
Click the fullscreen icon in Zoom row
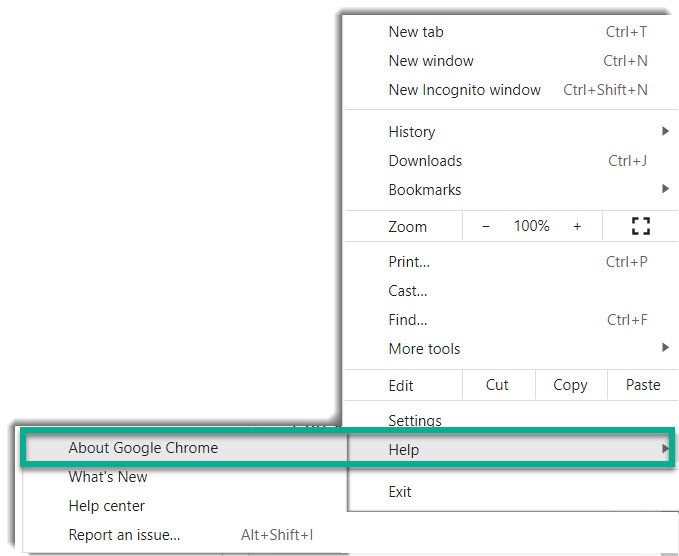pos(641,226)
